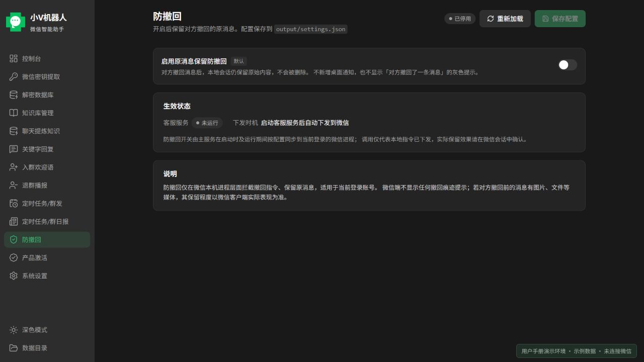Image resolution: width=644 pixels, height=362 pixels.
Task: Click the book icon for 知识库管理
Action: point(14,113)
